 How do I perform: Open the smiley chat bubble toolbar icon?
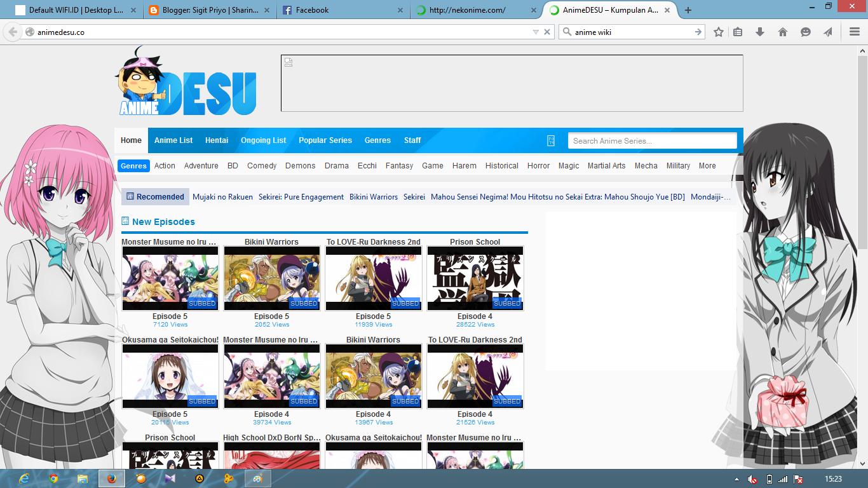click(806, 32)
